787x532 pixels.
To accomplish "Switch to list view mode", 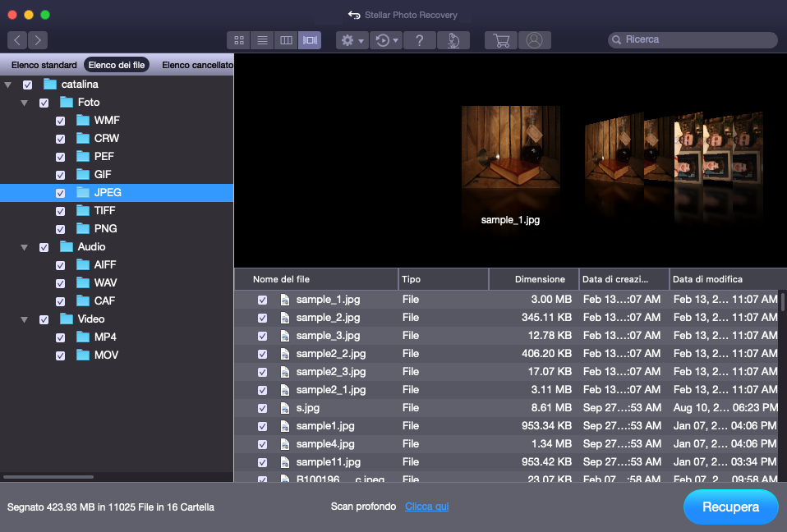I will coord(262,40).
